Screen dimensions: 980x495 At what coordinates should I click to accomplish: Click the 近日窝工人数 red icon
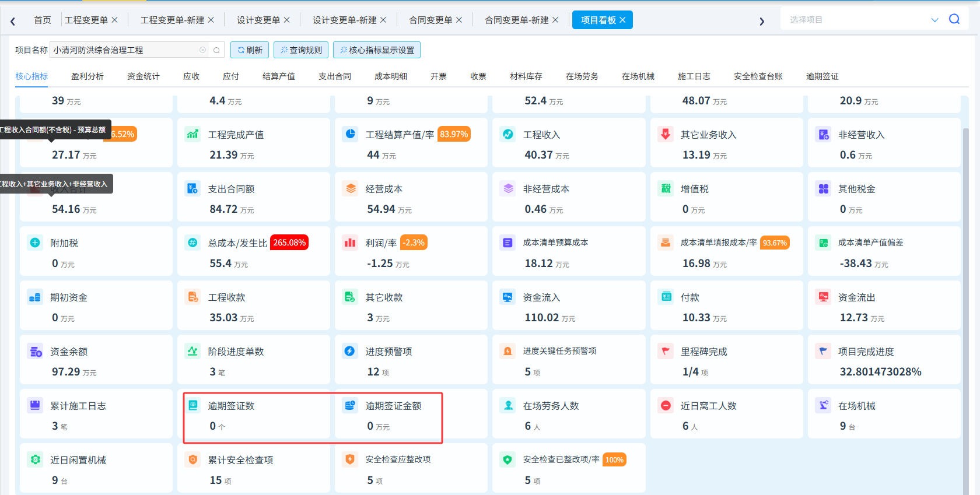pos(666,405)
